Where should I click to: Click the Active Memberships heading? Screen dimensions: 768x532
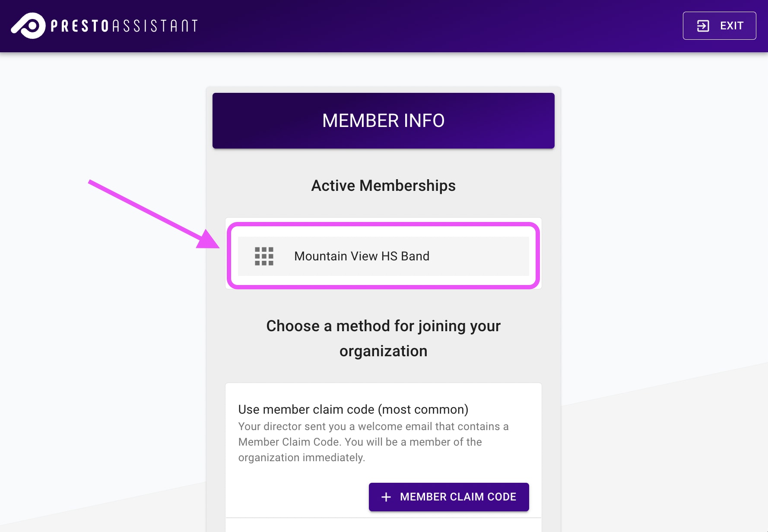point(384,185)
